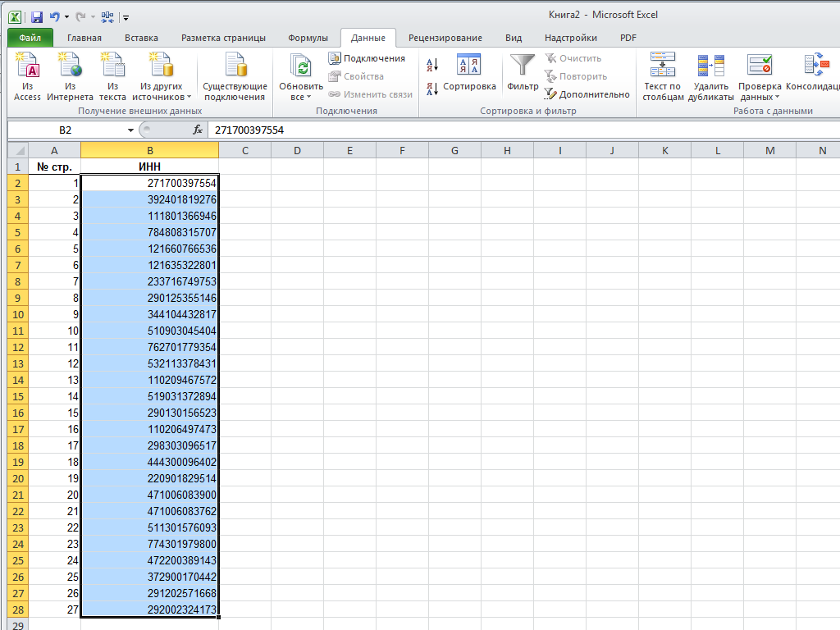Select row 28 header
The height and width of the screenshot is (630, 840).
point(18,609)
